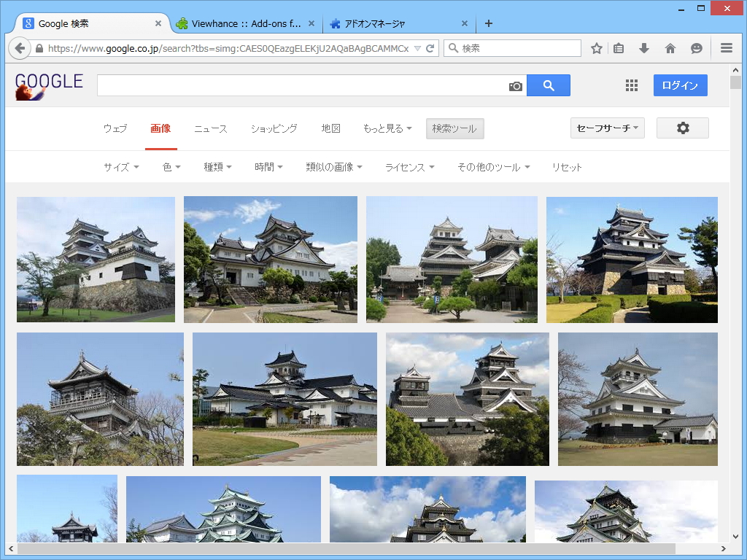
Task: Open search by image camera icon
Action: 515,85
